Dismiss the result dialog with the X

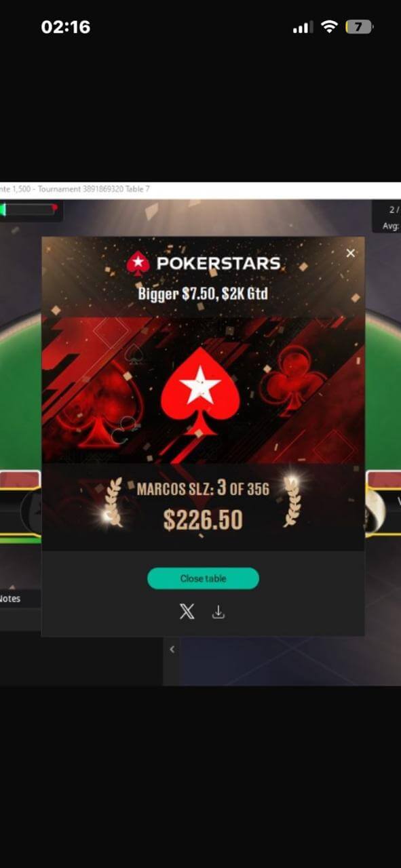point(350,253)
